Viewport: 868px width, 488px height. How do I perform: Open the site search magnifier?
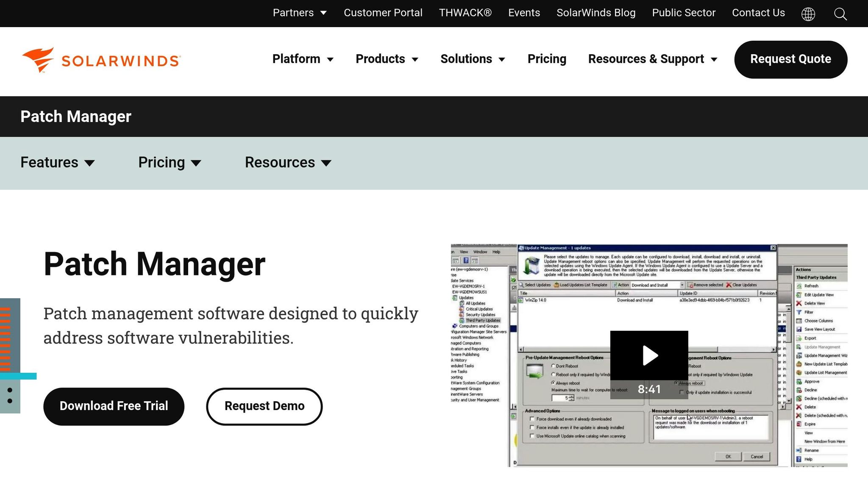[x=840, y=14]
